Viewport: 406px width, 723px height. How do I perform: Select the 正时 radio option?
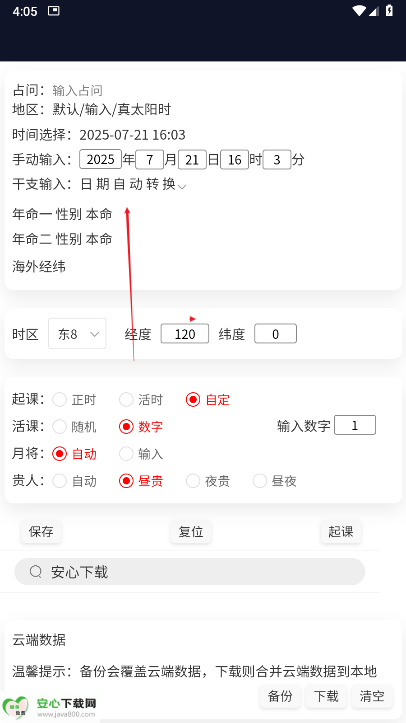(x=75, y=399)
